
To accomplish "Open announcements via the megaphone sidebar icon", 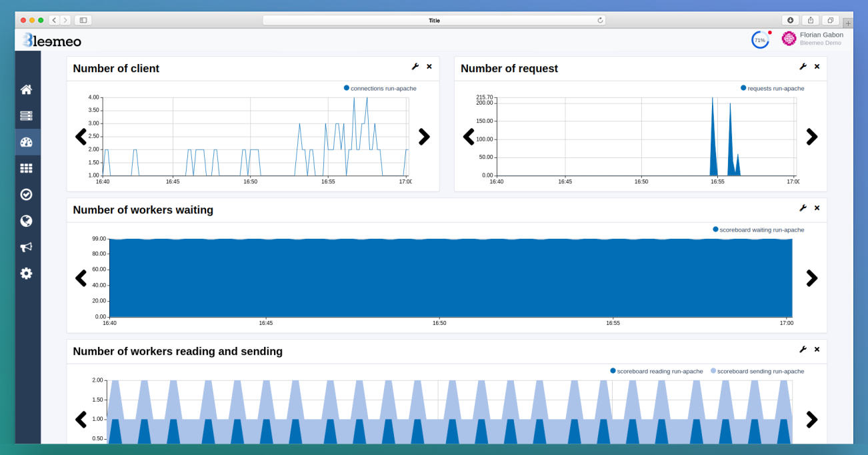I will pos(27,247).
